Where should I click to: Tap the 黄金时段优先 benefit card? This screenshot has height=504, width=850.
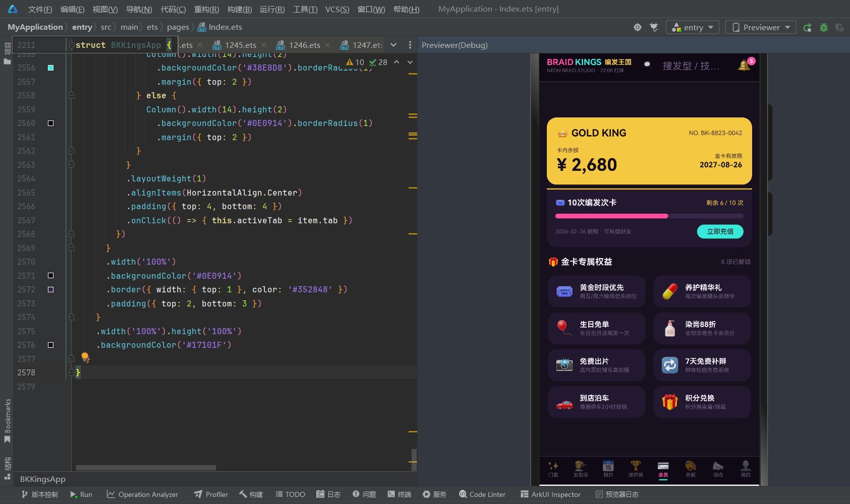coord(597,291)
